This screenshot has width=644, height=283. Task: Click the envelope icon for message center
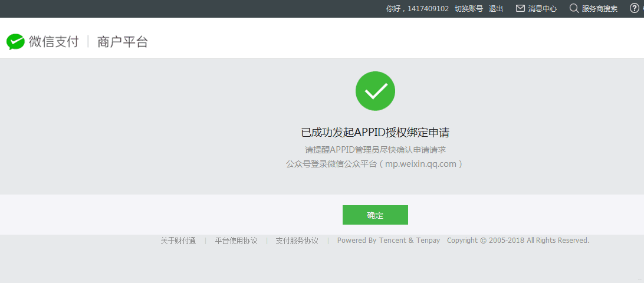520,8
